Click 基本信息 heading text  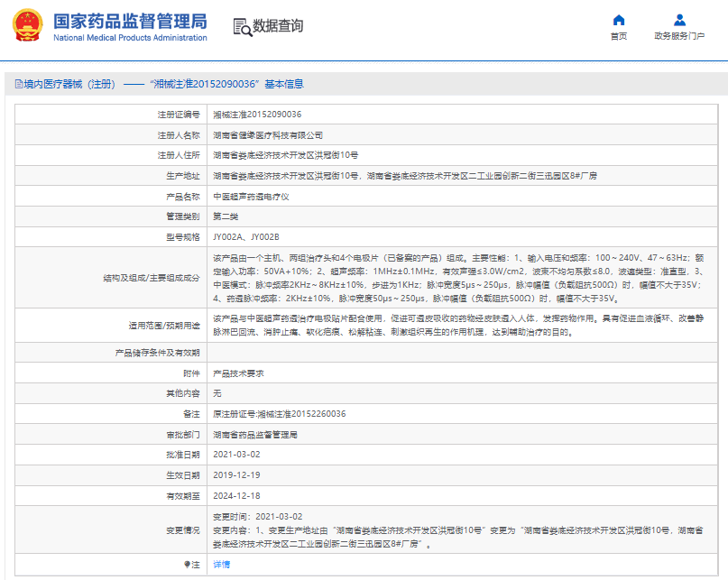(284, 84)
